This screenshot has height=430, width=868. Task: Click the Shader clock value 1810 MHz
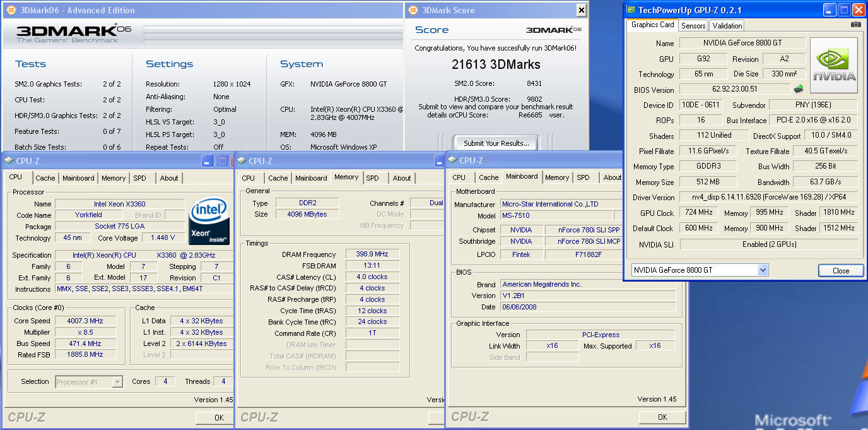838,213
